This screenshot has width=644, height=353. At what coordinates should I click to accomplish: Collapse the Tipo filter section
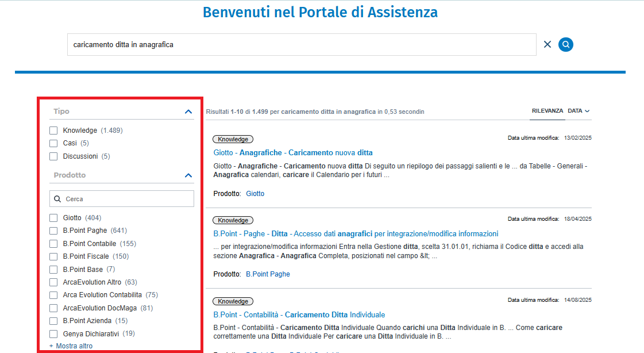188,112
